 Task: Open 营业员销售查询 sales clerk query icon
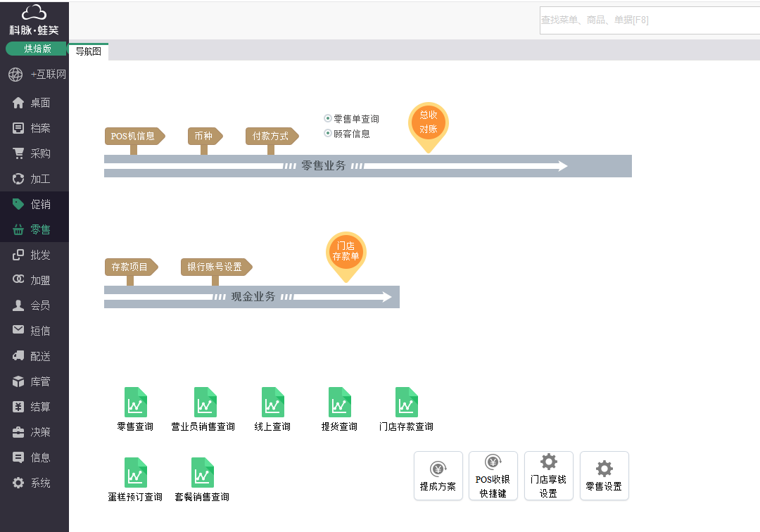point(205,403)
